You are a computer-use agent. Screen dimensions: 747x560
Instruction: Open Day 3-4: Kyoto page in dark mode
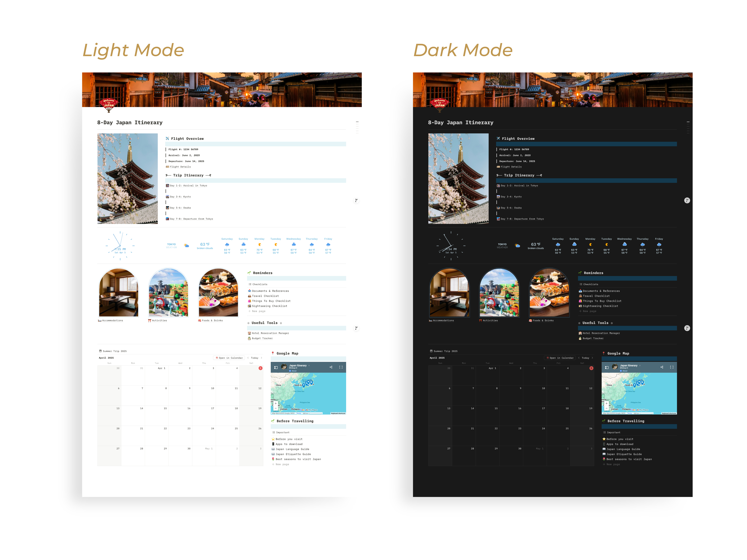tap(511, 197)
